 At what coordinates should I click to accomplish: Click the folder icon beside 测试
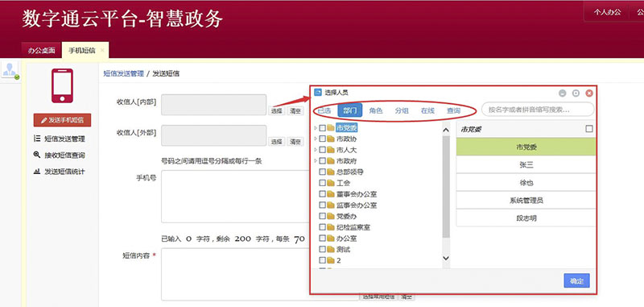tap(331, 250)
